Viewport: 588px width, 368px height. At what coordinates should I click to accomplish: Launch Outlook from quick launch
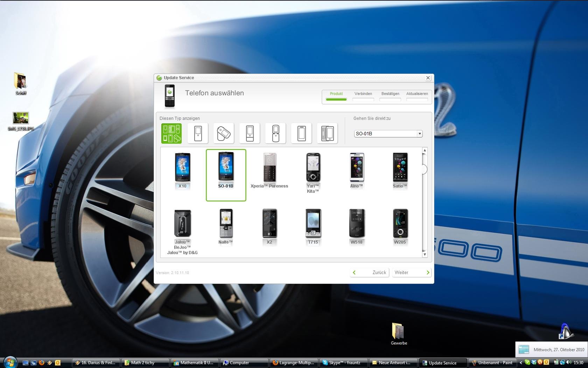58,363
